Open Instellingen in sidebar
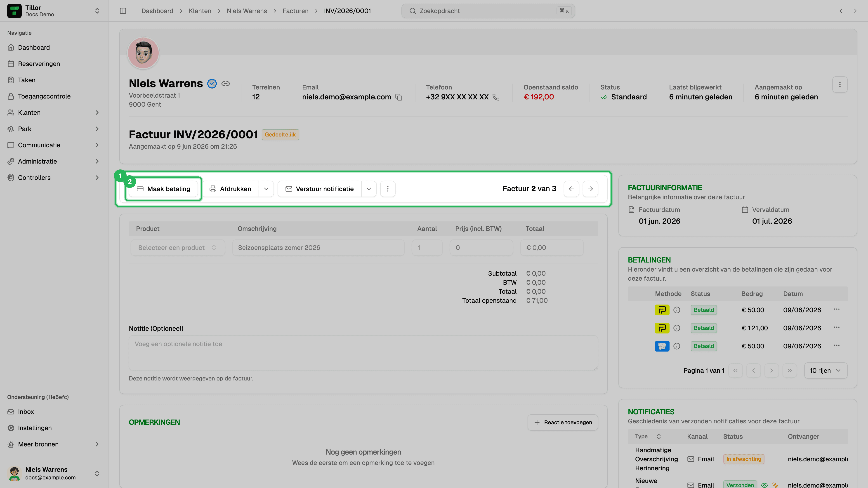 pos(54,428)
